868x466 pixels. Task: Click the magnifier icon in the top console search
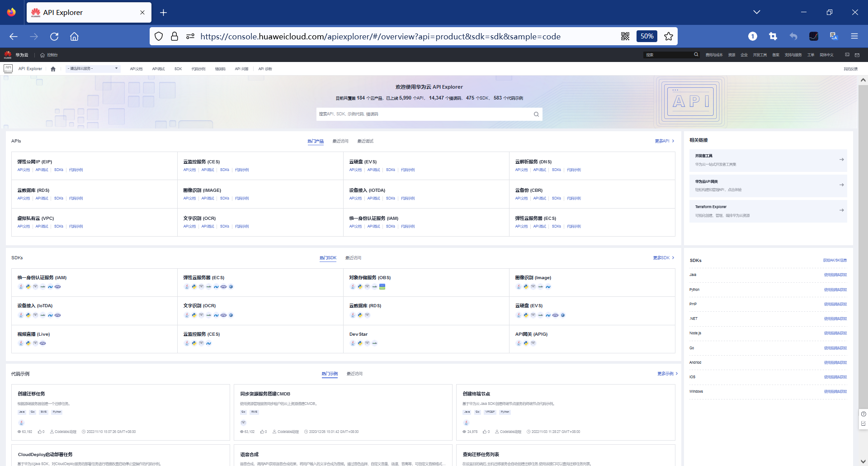[696, 55]
